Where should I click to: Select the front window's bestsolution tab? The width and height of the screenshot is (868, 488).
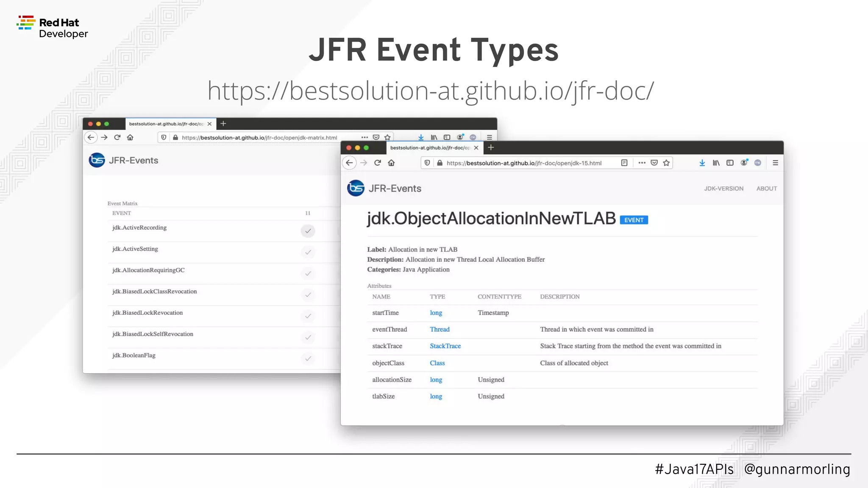[434, 148]
